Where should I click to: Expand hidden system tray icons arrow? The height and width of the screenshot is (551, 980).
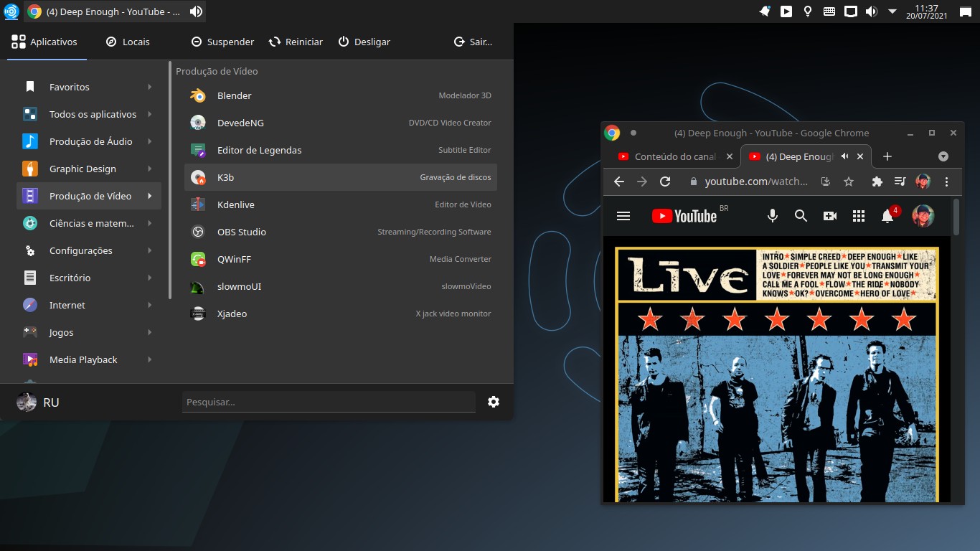[x=892, y=11]
